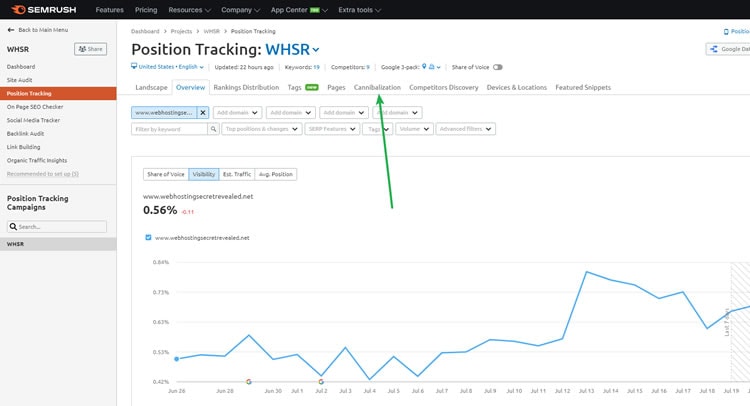Select the WHSR campaign in list

58,244
